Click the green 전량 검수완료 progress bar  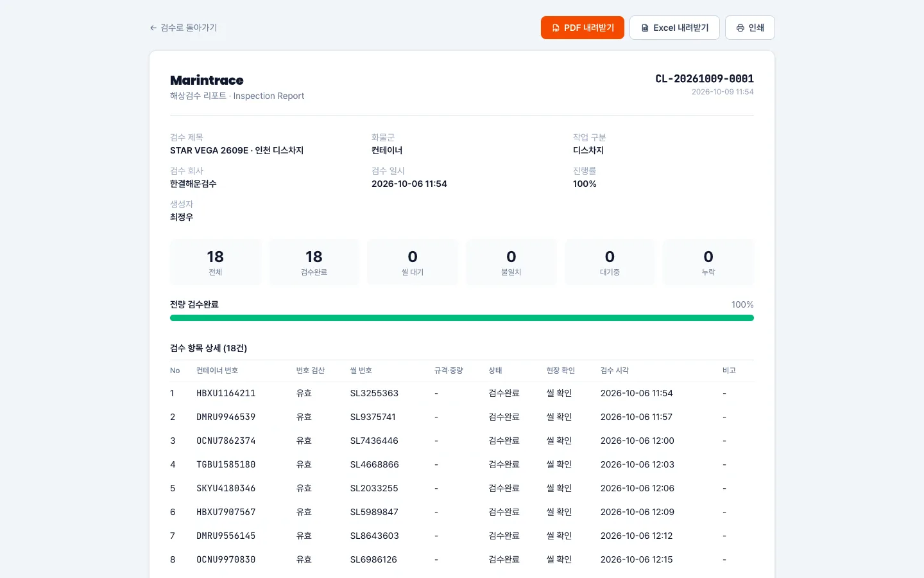click(x=462, y=318)
